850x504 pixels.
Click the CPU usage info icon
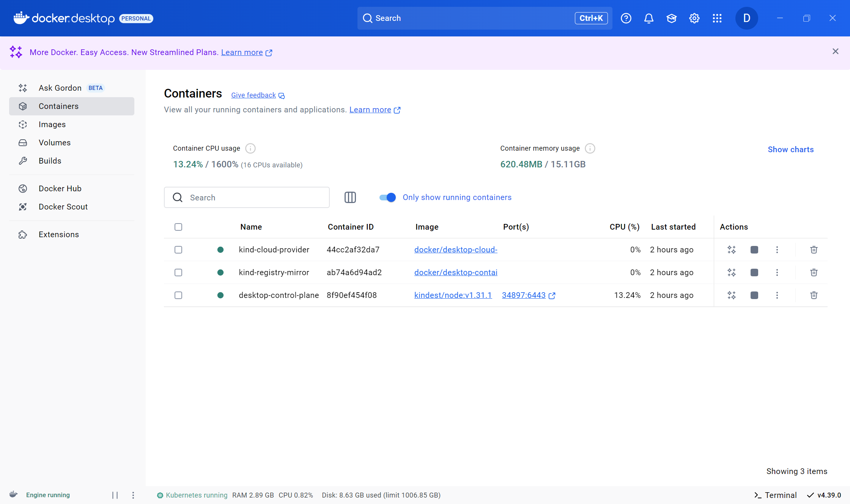[250, 148]
